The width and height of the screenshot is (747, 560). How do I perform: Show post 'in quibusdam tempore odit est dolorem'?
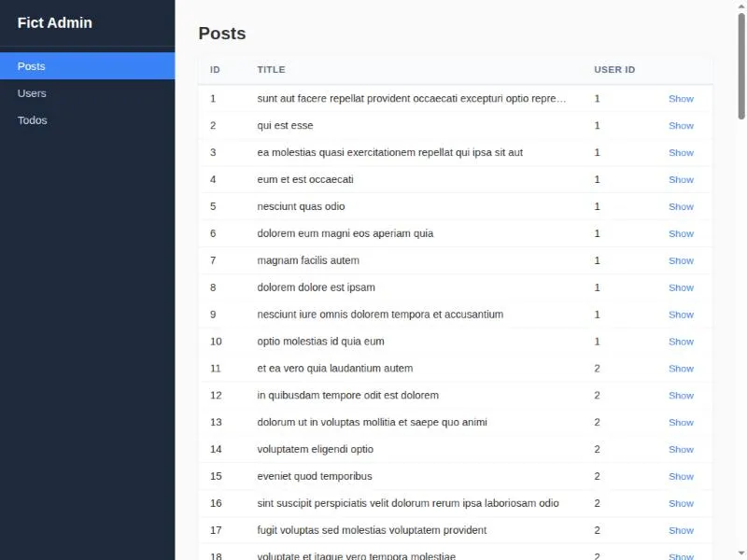click(x=681, y=395)
